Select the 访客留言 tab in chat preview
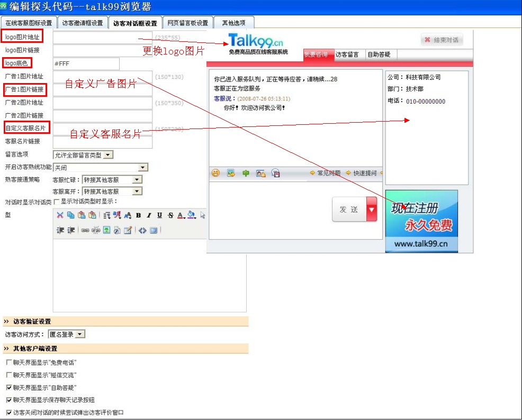522x420 pixels. 347,54
